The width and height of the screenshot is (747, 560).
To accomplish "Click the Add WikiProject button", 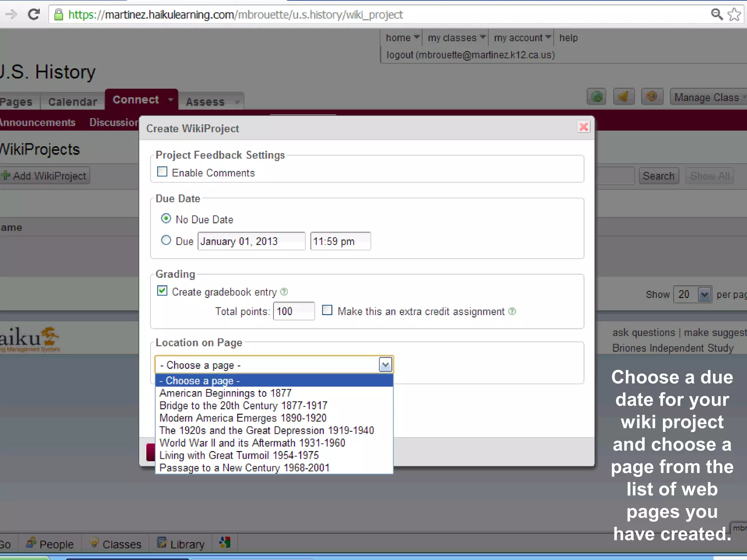I will pos(45,176).
